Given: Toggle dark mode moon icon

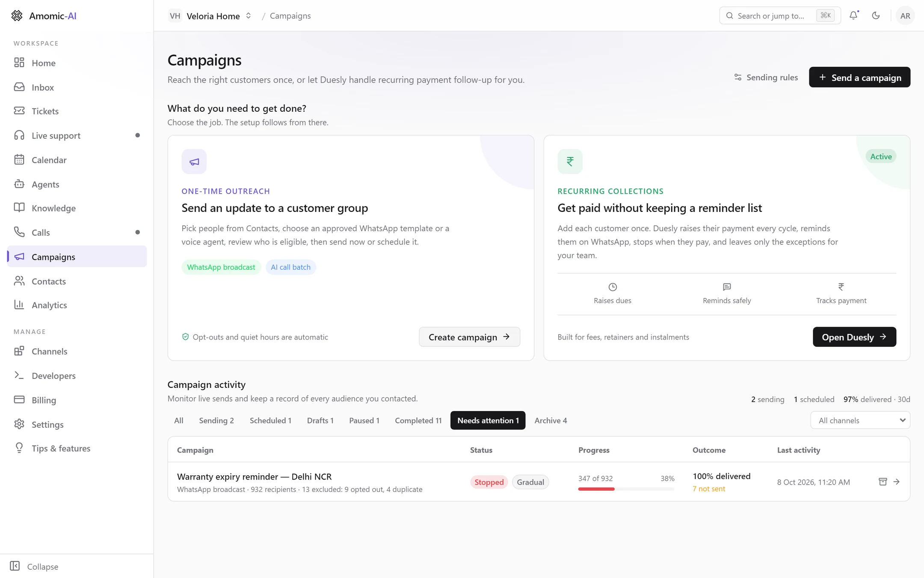Looking at the screenshot, I should (x=876, y=15).
